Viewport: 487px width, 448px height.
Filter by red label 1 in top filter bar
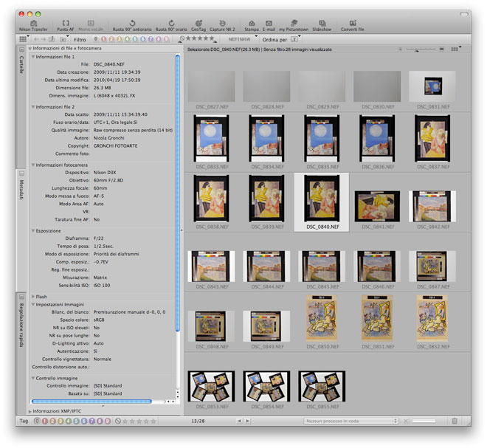(103, 39)
